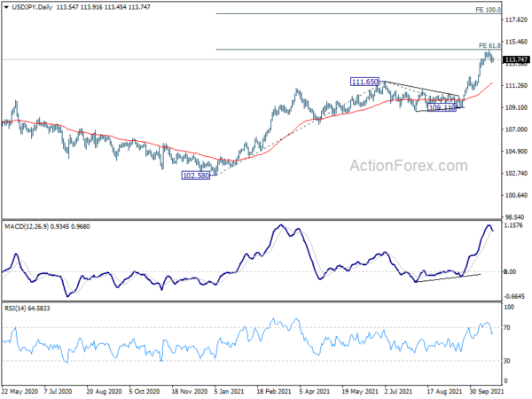Image resolution: width=532 pixels, height=399 pixels.
Task: Select the 111.650 price label
Action: [364, 82]
